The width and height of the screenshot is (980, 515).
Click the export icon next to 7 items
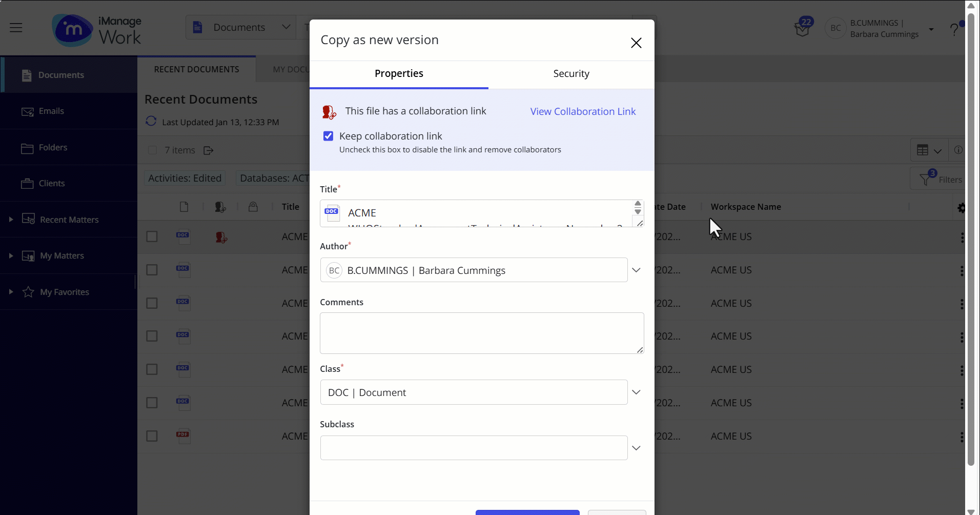pyautogui.click(x=208, y=150)
